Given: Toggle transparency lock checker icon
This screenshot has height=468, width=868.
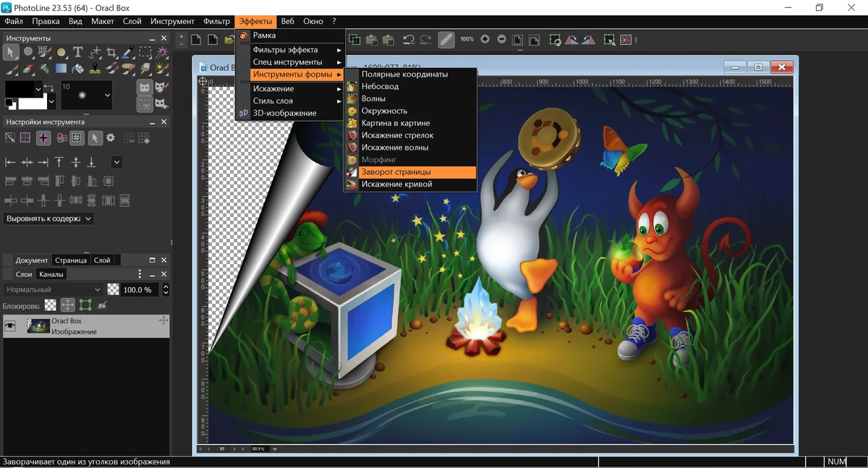Looking at the screenshot, I should (x=50, y=305).
